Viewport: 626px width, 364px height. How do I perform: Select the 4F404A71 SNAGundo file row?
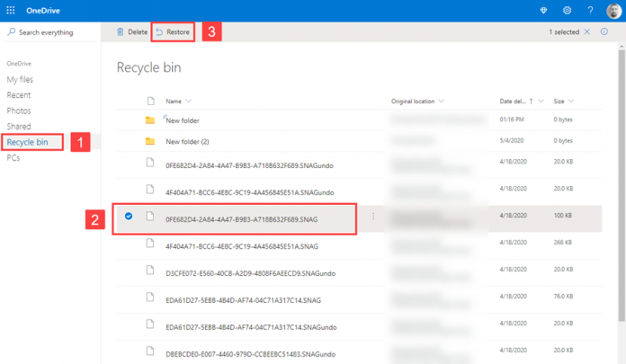click(x=250, y=190)
